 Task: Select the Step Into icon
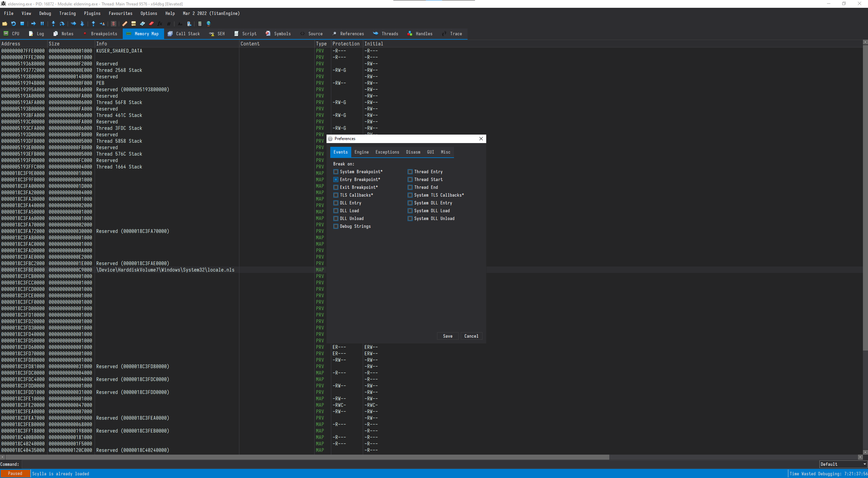53,24
